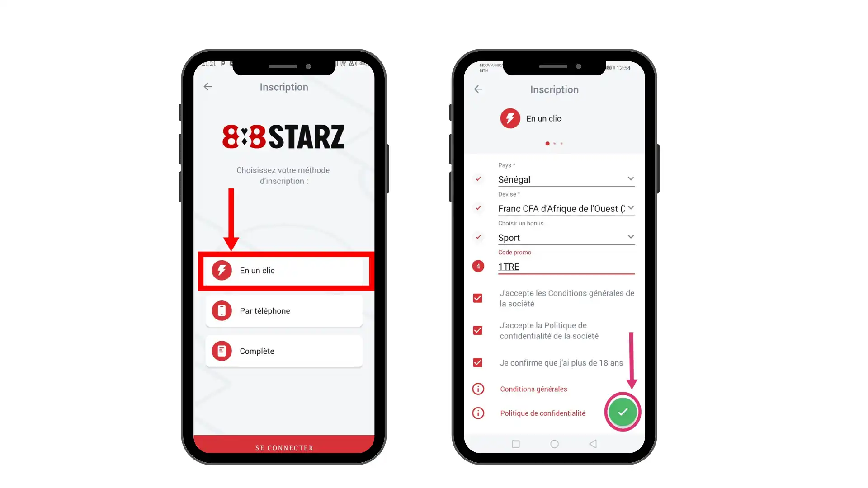Viewport: 868px width, 488px height.
Task: Click the 'Politique de confidentialité' link
Action: (x=542, y=413)
